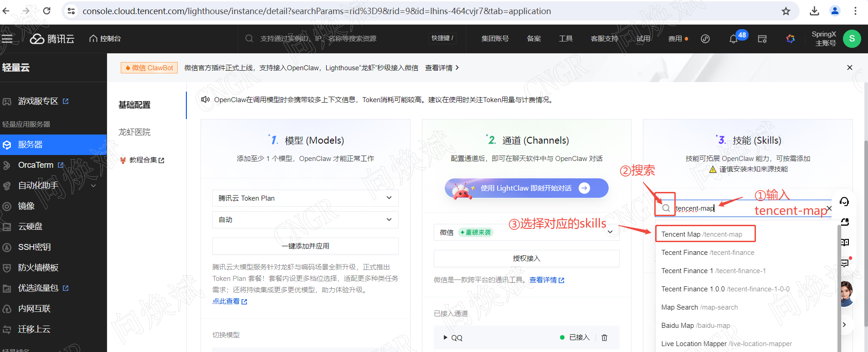Expand the QQ channel row
Image resolution: width=868 pixels, height=352 pixels.
coord(445,337)
